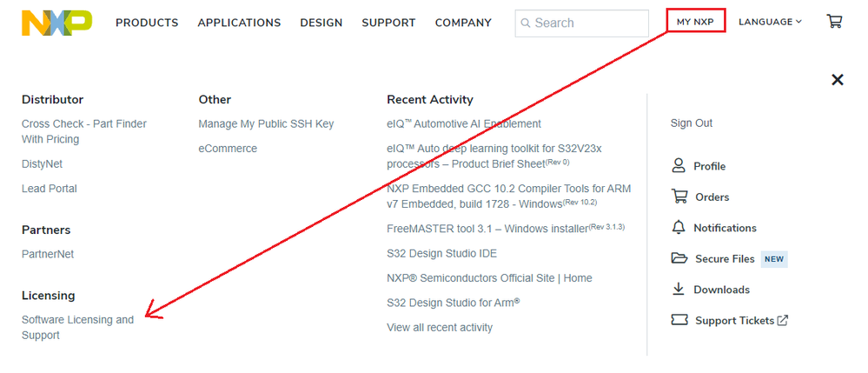This screenshot has width=868, height=373.
Task: Open the S32 Design Studio IDE link
Action: click(x=441, y=254)
